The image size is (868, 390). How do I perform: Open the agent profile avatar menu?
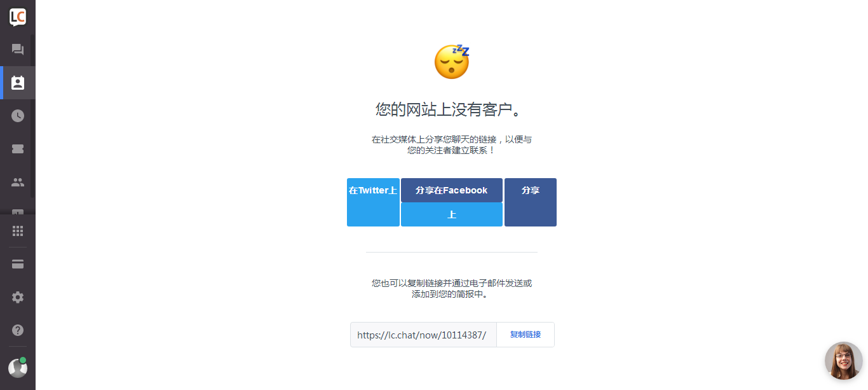click(18, 368)
